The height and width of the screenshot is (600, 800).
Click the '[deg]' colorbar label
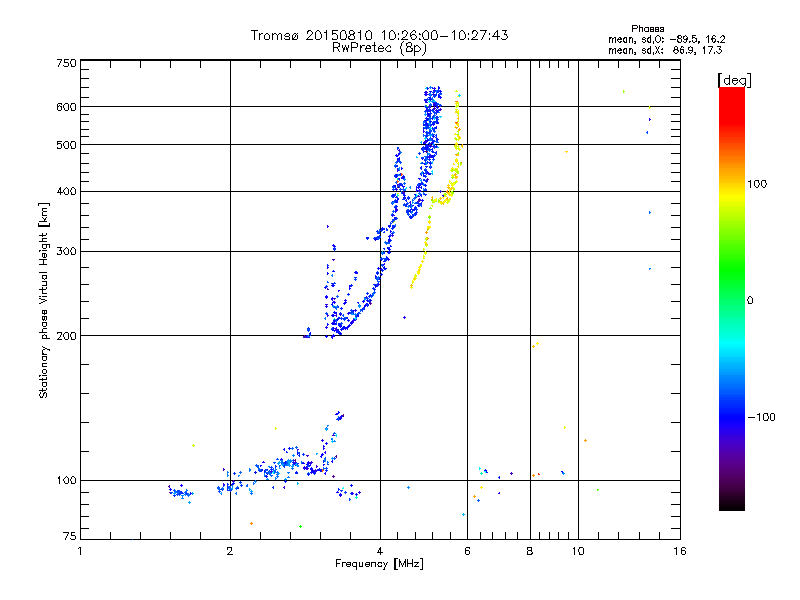click(734, 80)
